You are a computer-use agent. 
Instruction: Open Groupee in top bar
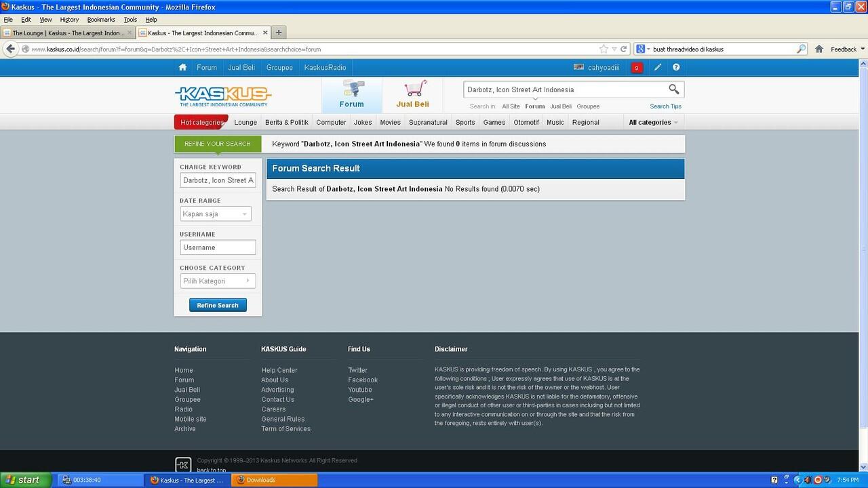(279, 67)
